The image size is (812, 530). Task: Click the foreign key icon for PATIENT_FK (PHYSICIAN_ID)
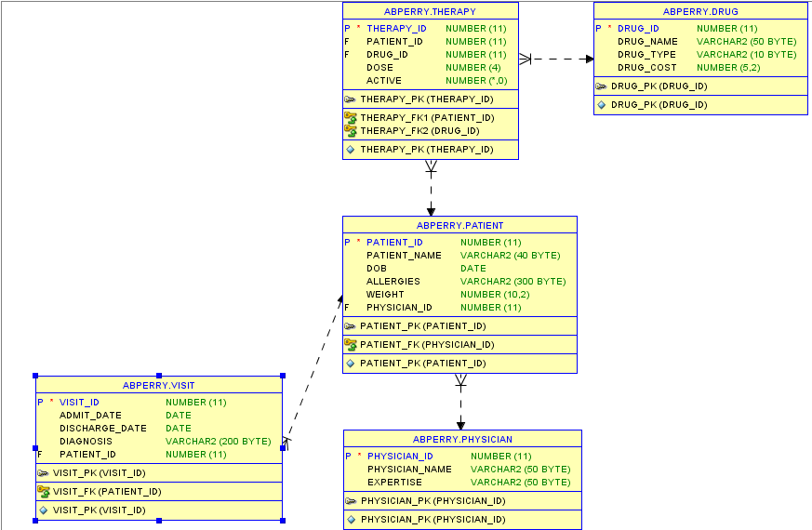pos(351,345)
